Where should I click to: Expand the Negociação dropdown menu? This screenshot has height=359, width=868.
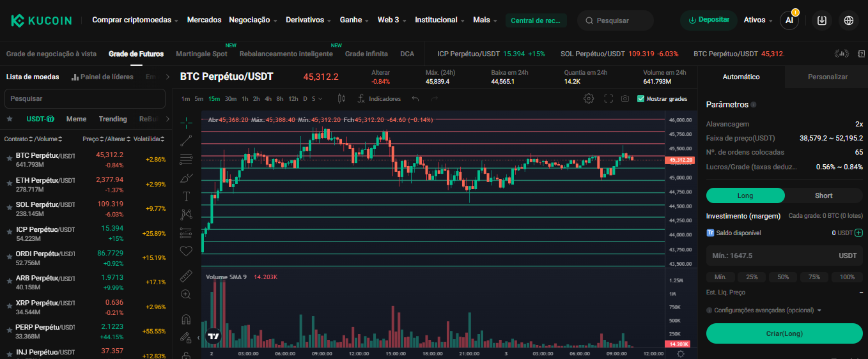[253, 20]
